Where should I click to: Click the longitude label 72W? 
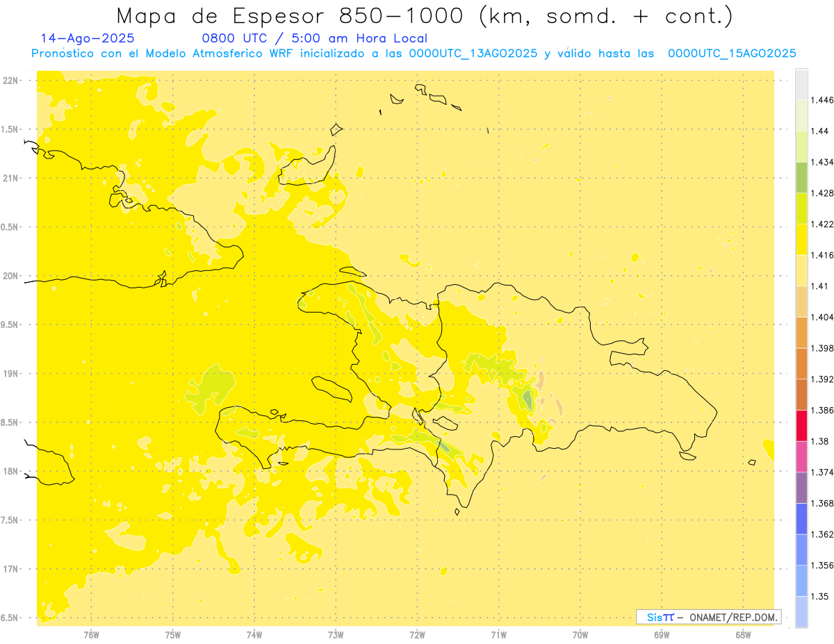417,634
